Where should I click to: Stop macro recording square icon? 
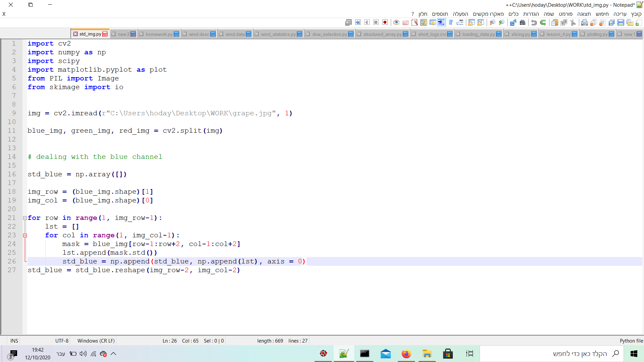click(x=376, y=22)
